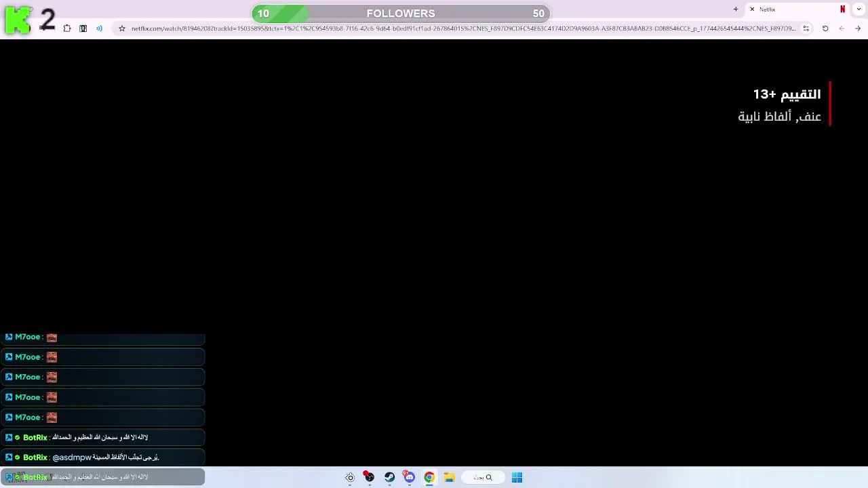
Task: Open Discord from taskbar
Action: pyautogui.click(x=409, y=478)
